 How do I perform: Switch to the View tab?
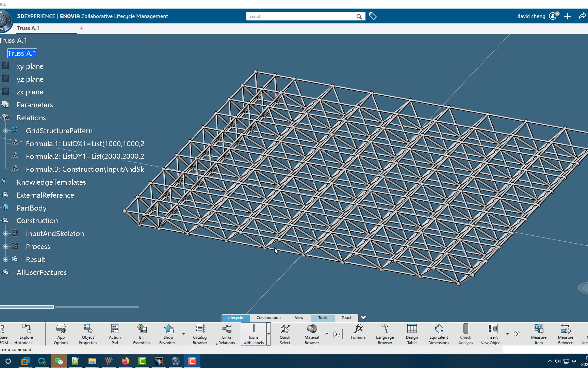tap(299, 318)
